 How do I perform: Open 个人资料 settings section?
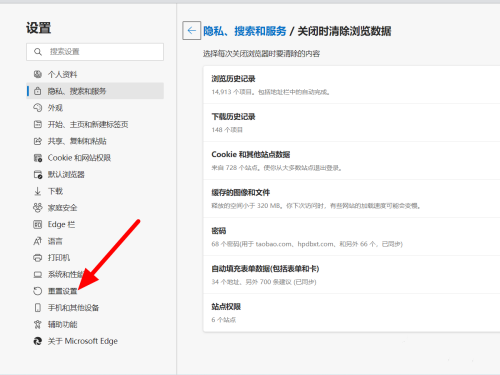click(95, 74)
